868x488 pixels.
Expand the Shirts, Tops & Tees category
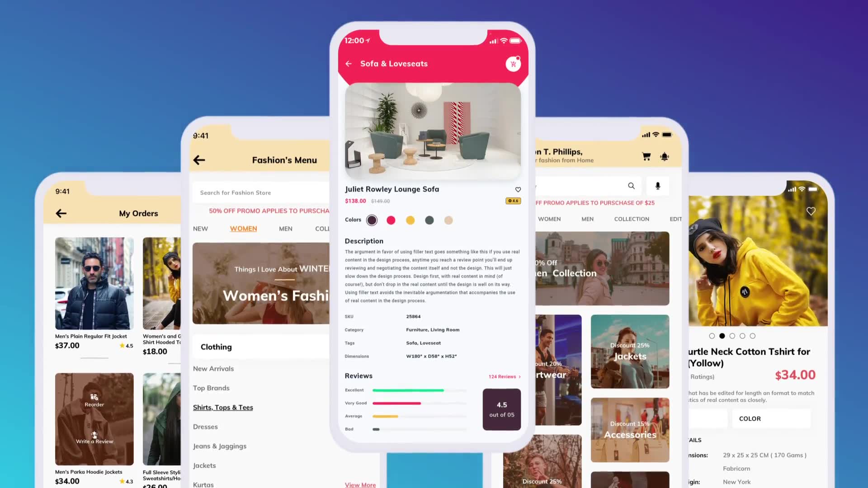point(223,407)
